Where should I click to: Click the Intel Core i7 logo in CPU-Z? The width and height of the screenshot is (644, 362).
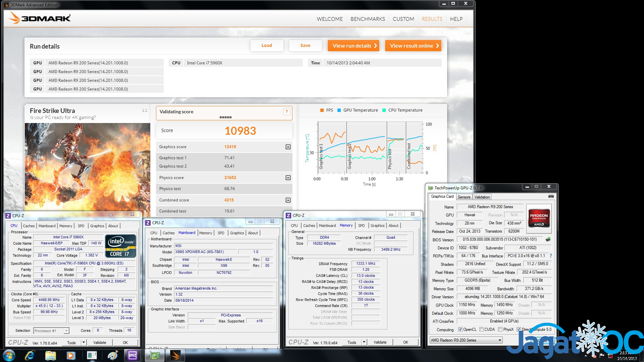[120, 246]
